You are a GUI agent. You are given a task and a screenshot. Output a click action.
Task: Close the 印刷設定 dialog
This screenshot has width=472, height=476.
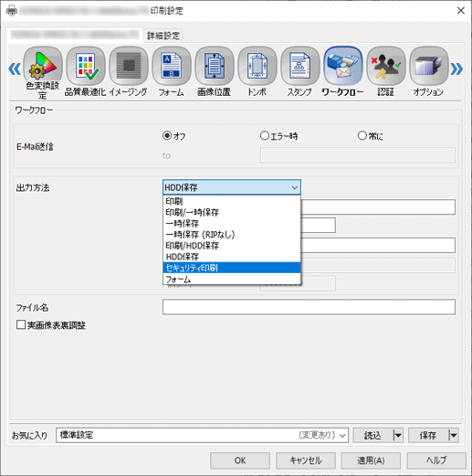click(461, 11)
